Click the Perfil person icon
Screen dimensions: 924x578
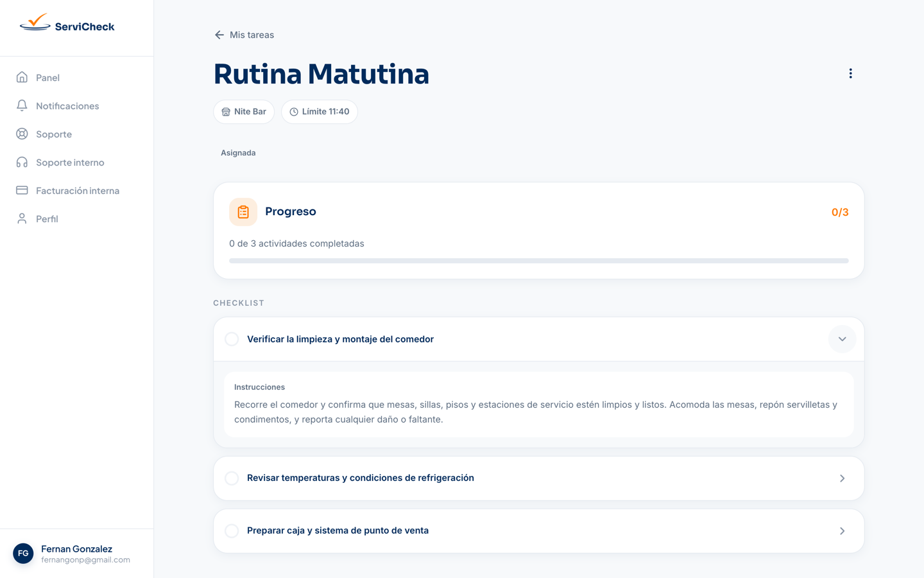point(22,218)
